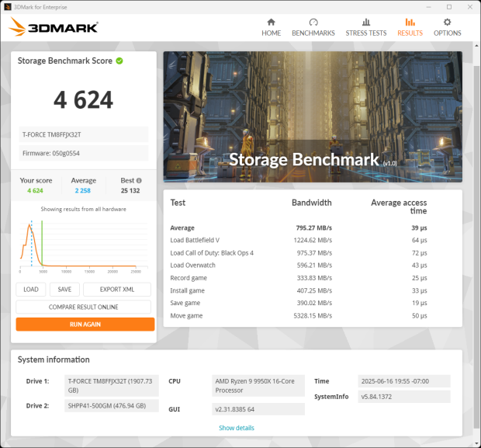Click the 795.27 MB/s average bandwidth value

click(314, 227)
